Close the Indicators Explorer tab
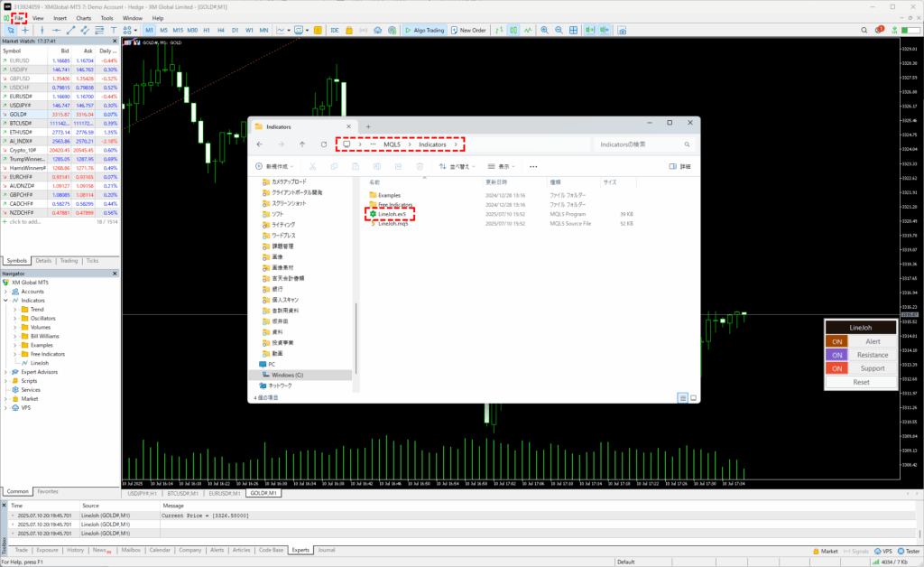This screenshot has height=567, width=924. pos(348,126)
